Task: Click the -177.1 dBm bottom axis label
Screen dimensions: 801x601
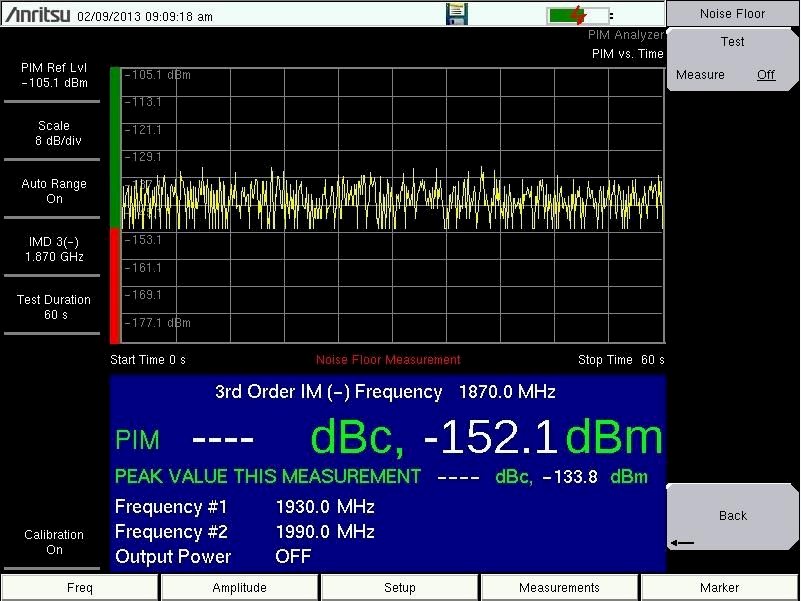Action: (158, 323)
